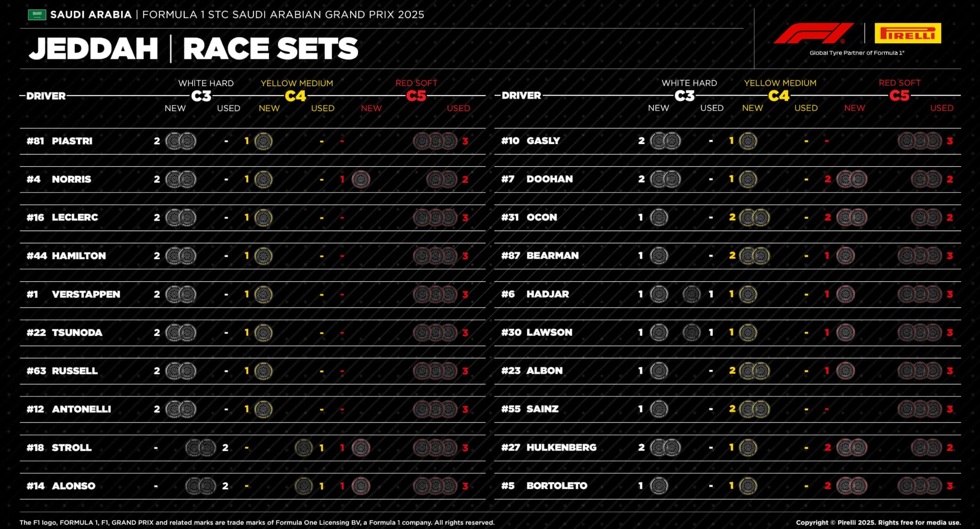This screenshot has width=980, height=529.
Task: Click Bearman's new red soft tyre icon
Action: point(846,256)
